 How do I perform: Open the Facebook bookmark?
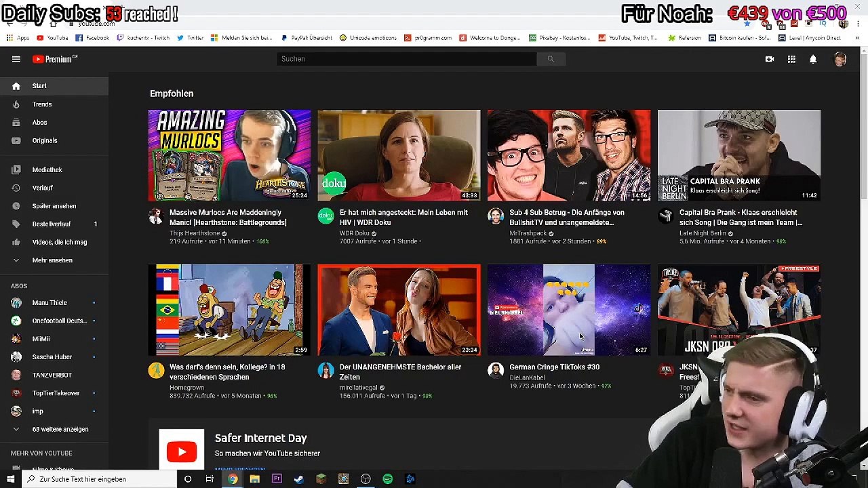[x=92, y=38]
